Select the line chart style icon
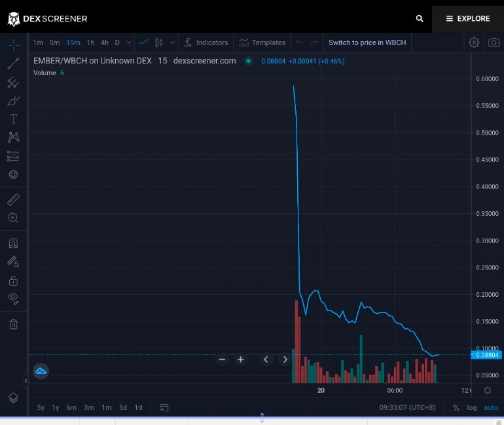This screenshot has width=504, height=425. pos(143,42)
